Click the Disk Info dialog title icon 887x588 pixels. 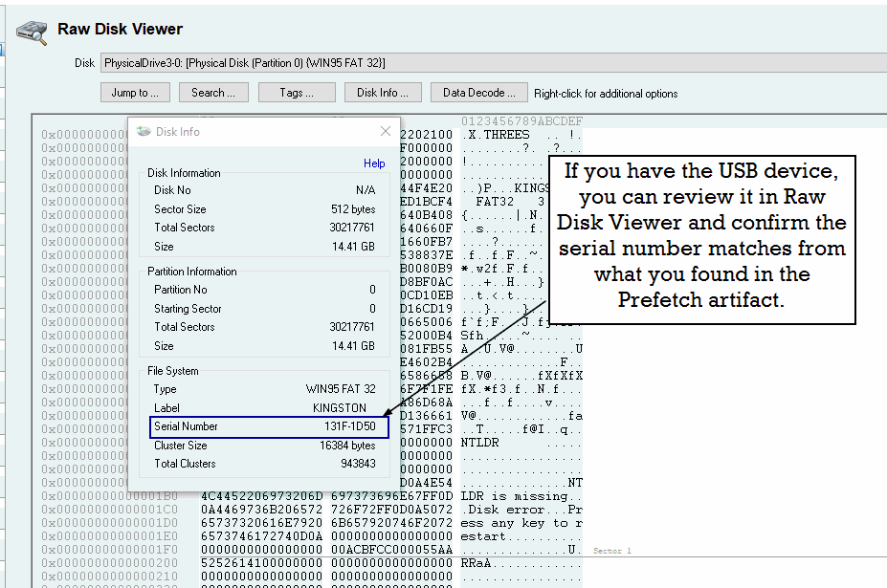coord(144,131)
